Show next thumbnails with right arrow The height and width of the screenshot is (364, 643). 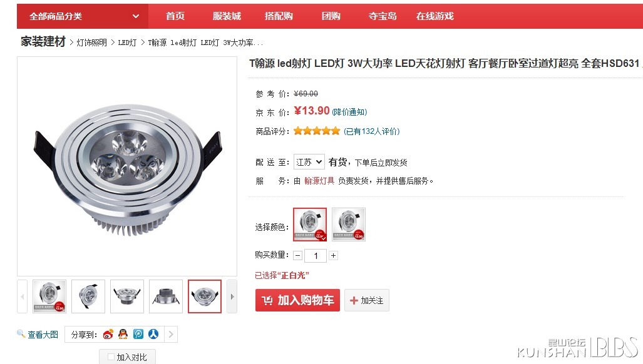click(232, 296)
